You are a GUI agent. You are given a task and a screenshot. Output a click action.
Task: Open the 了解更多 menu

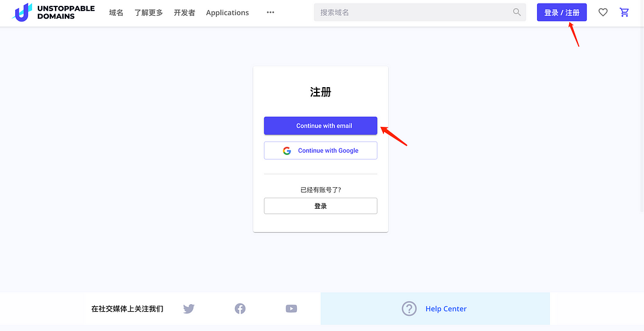(148, 13)
